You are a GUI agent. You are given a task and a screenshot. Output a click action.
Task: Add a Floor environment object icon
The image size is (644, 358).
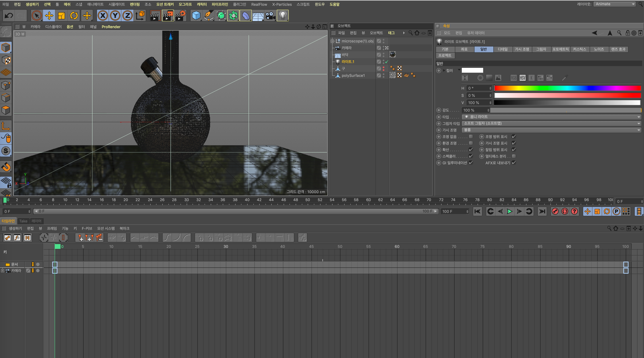258,15
